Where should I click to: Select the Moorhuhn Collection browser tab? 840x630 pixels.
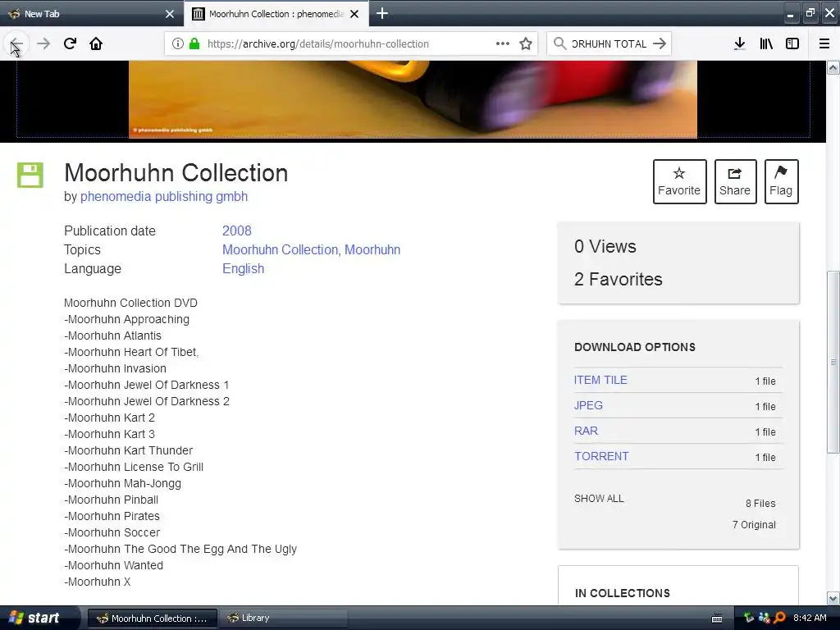click(x=276, y=13)
